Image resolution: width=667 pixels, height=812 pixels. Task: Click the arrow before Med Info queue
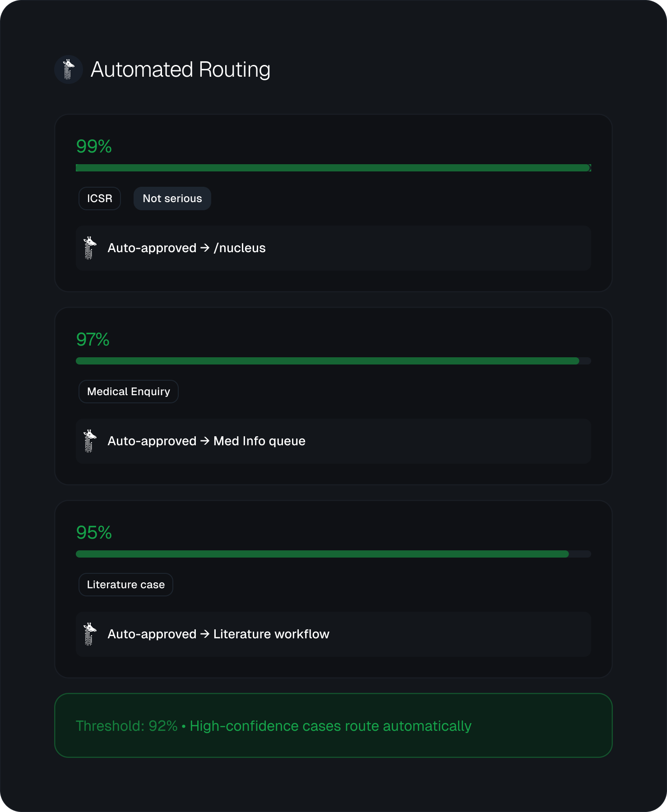tap(205, 441)
